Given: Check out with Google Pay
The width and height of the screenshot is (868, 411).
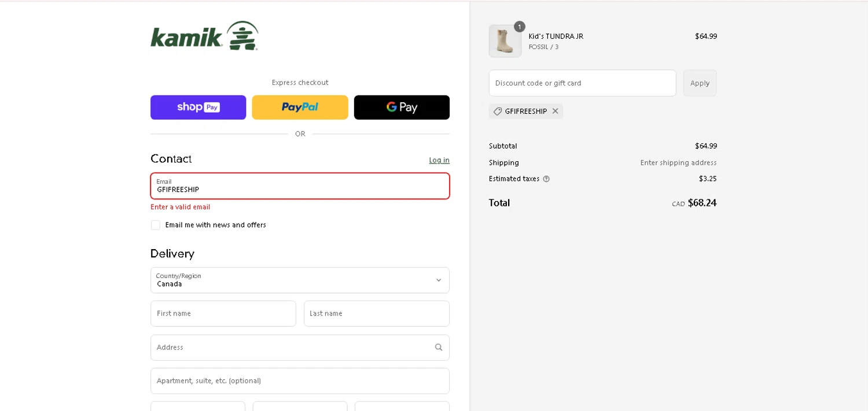Looking at the screenshot, I should [402, 108].
